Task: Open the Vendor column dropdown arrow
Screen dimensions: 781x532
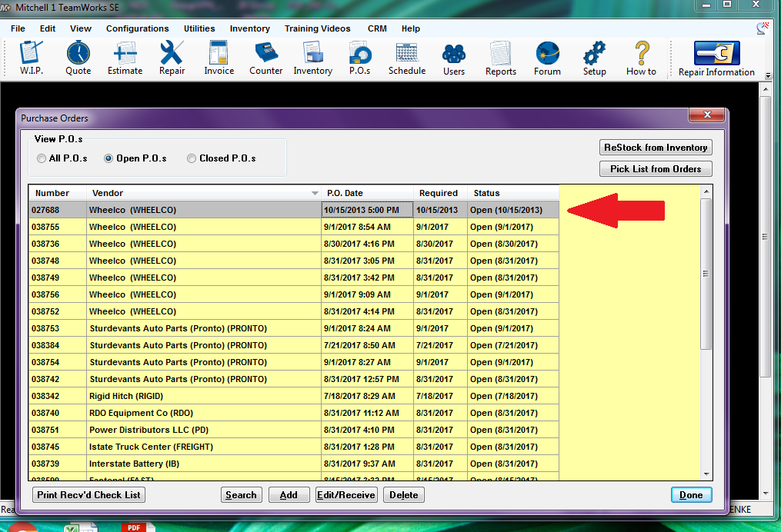Action: pos(315,193)
